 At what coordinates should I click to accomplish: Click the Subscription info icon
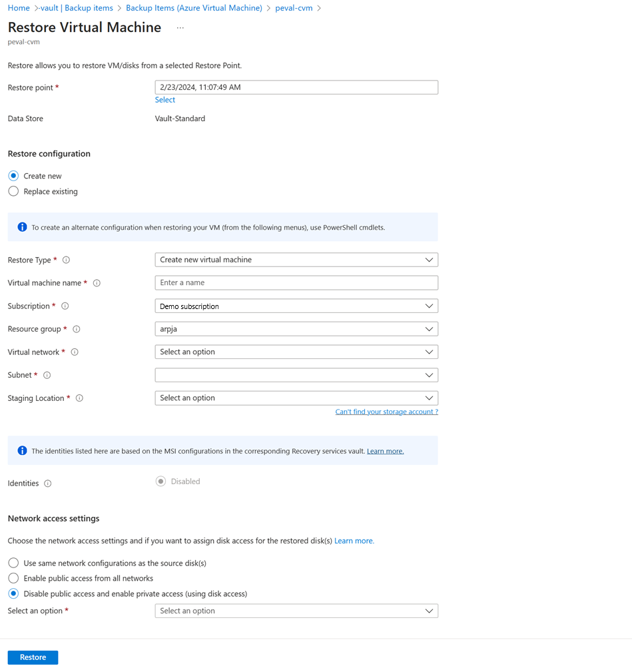65,306
